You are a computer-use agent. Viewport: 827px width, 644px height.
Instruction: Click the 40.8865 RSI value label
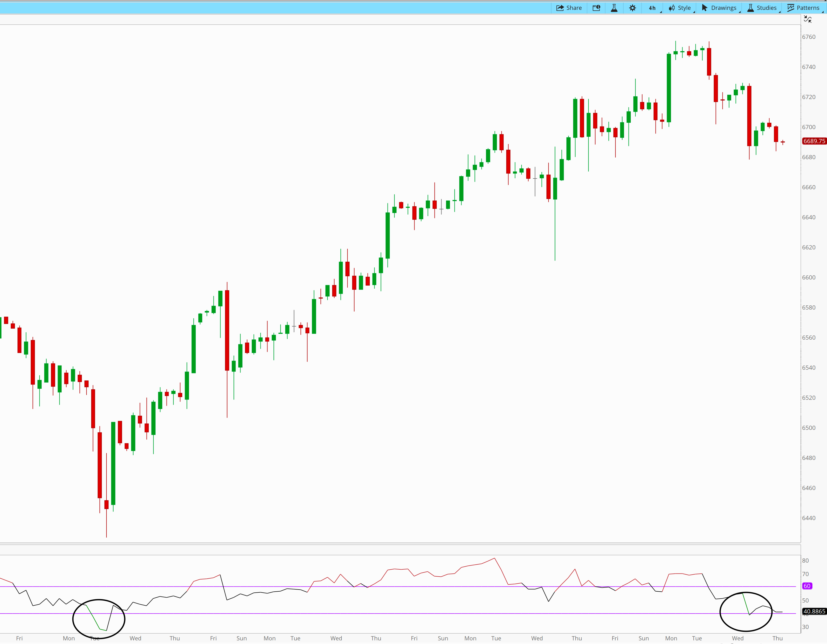[814, 611]
